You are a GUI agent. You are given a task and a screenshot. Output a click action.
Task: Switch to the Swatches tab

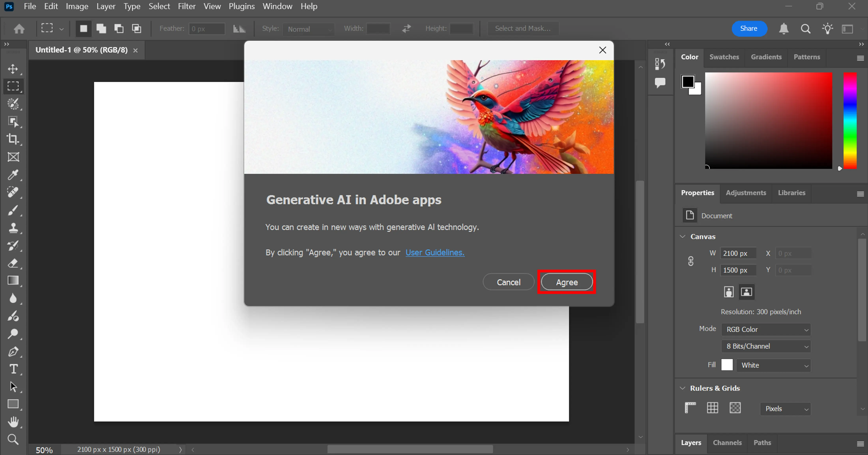[724, 57]
